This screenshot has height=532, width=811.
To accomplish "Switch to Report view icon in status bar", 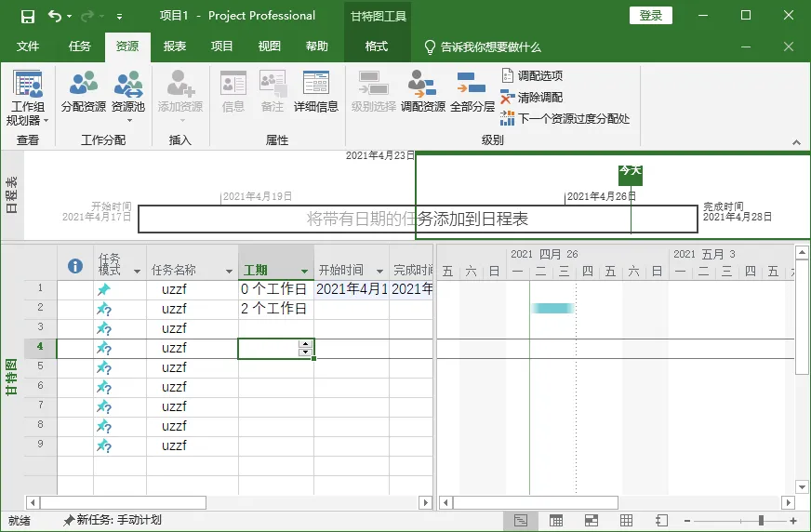I will pyautogui.click(x=661, y=521).
